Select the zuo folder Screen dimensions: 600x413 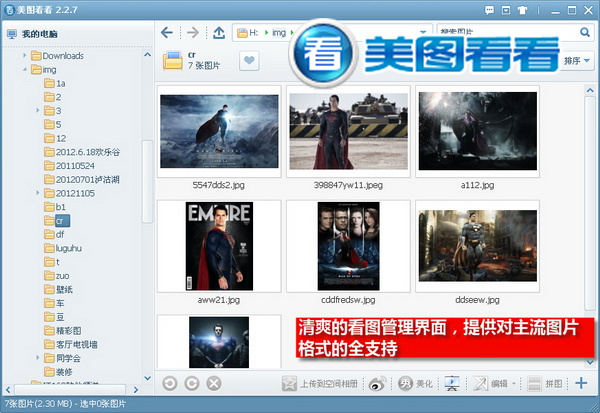(x=57, y=276)
